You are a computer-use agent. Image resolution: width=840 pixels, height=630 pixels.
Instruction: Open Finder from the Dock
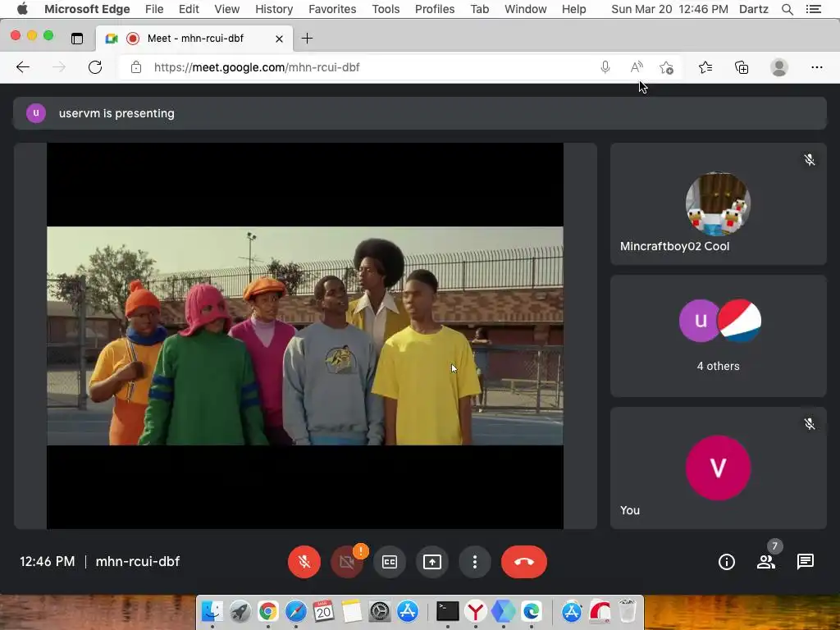tap(212, 610)
